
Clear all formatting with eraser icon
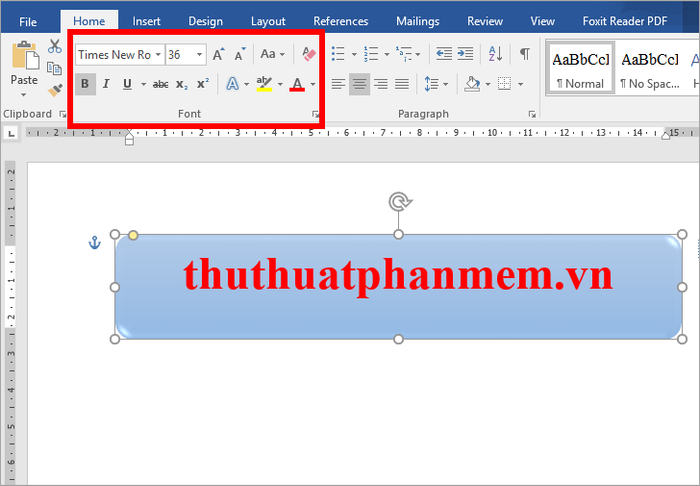coord(308,54)
